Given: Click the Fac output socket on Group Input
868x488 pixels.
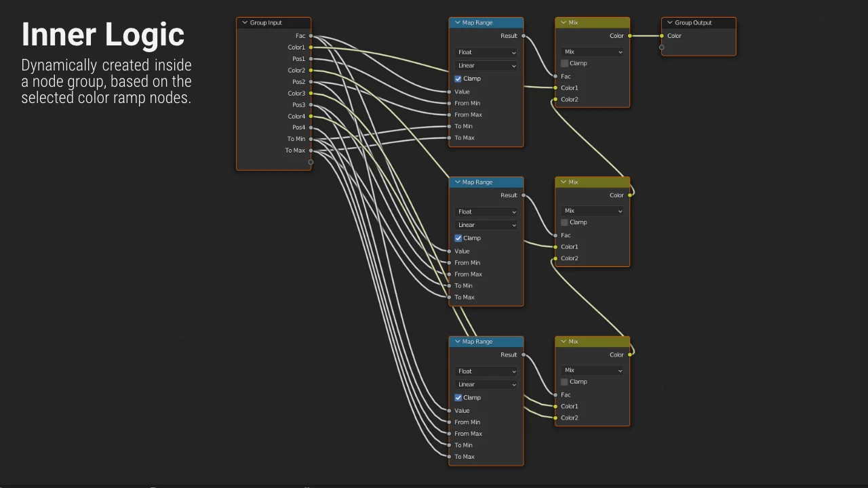Looking at the screenshot, I should 311,36.
